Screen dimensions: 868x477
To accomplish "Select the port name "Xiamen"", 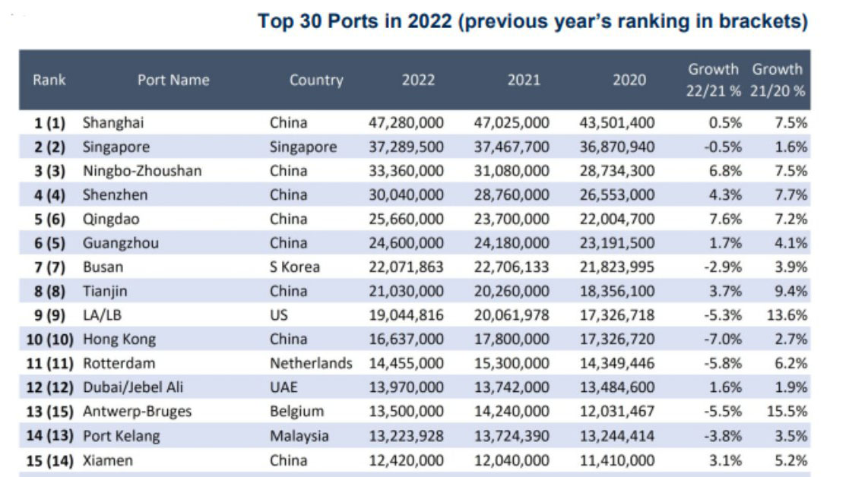I will click(x=107, y=460).
